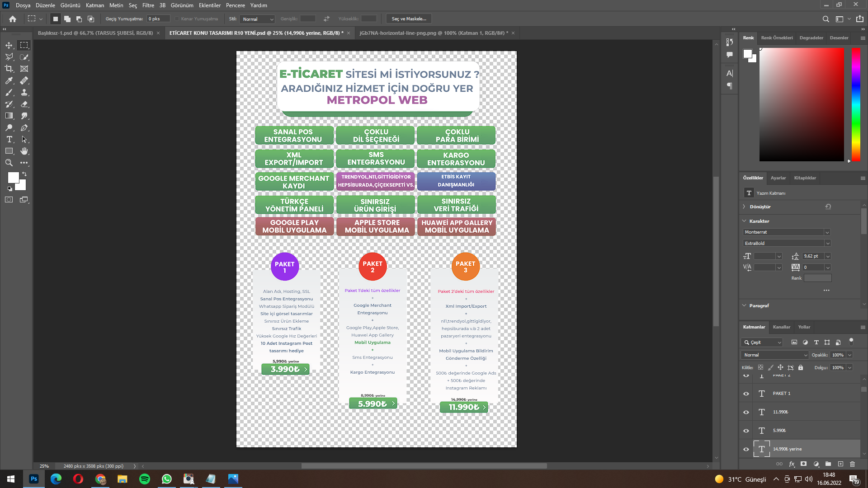Open the layer style fx menu
The width and height of the screenshot is (868, 488).
tap(792, 464)
